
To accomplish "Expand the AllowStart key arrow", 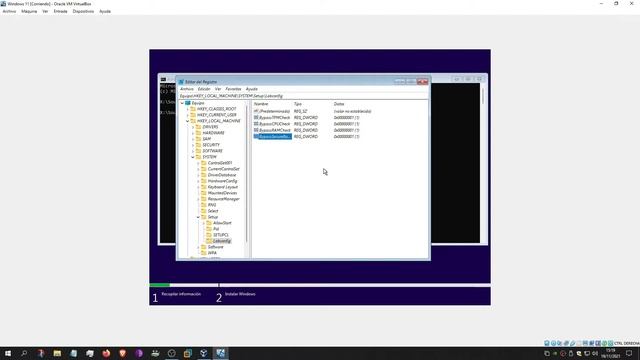I will pos(204,223).
